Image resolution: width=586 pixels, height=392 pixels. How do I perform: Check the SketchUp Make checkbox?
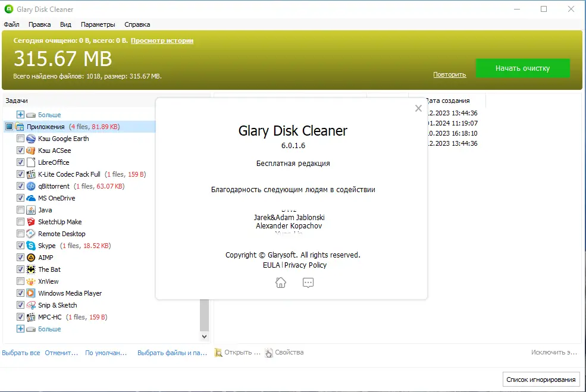pos(21,222)
